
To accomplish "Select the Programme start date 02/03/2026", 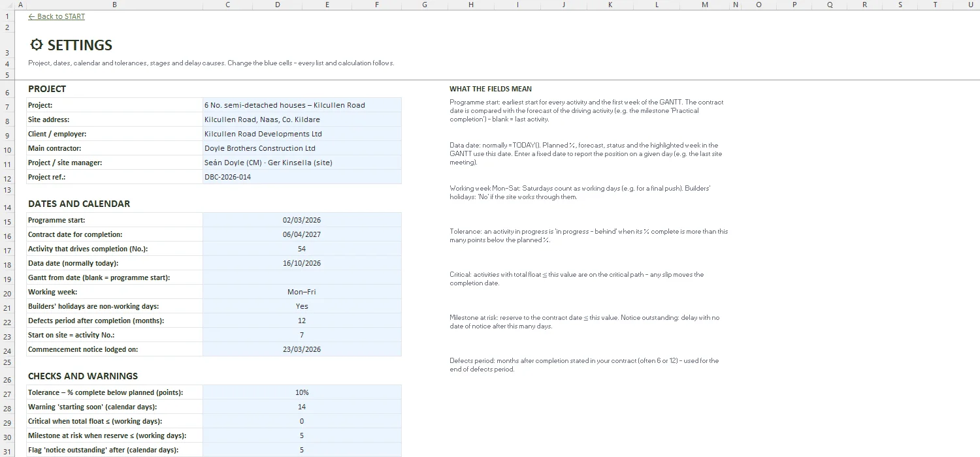I will click(x=302, y=220).
